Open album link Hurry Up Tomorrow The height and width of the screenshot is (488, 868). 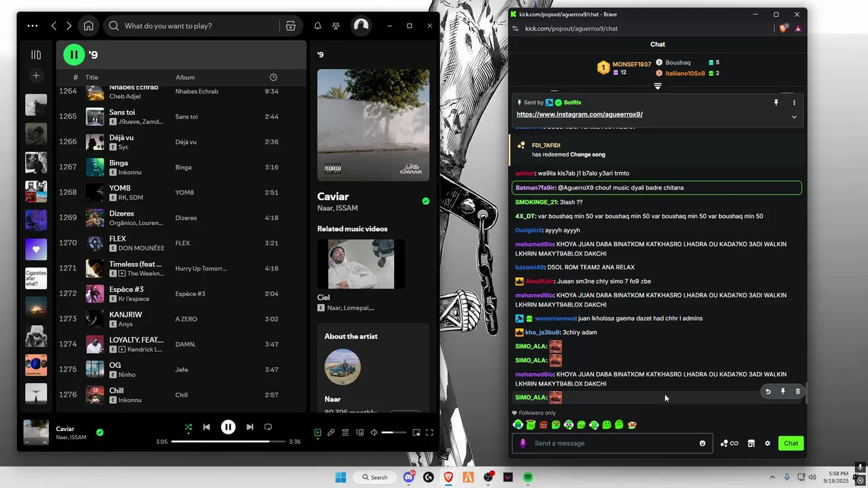coord(201,268)
